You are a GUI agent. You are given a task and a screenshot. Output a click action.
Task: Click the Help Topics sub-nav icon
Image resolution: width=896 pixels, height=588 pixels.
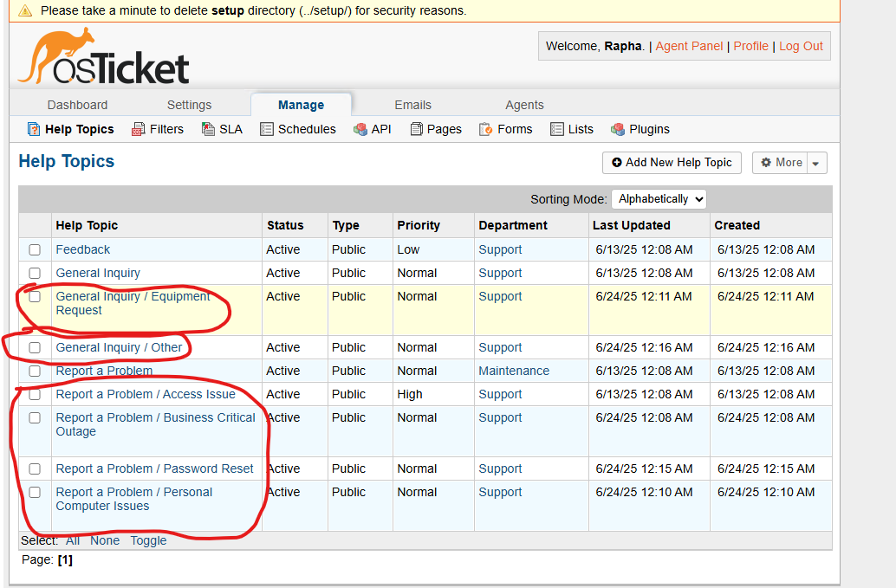click(34, 130)
